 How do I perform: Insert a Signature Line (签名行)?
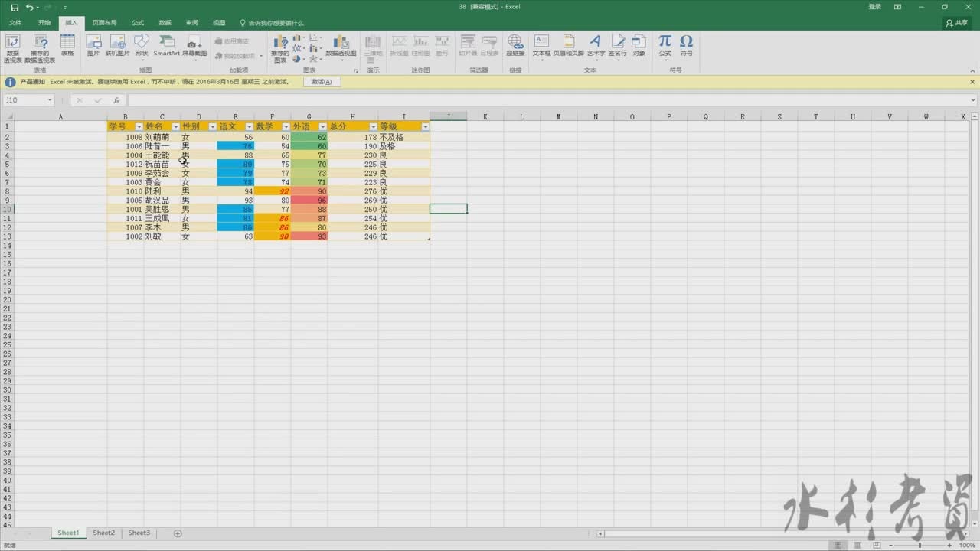pyautogui.click(x=617, y=46)
